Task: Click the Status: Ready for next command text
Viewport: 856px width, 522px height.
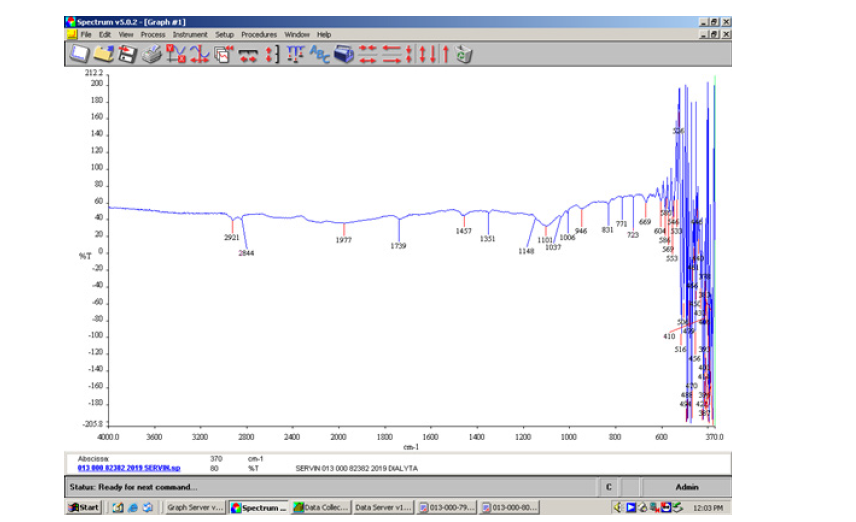Action: tap(133, 487)
